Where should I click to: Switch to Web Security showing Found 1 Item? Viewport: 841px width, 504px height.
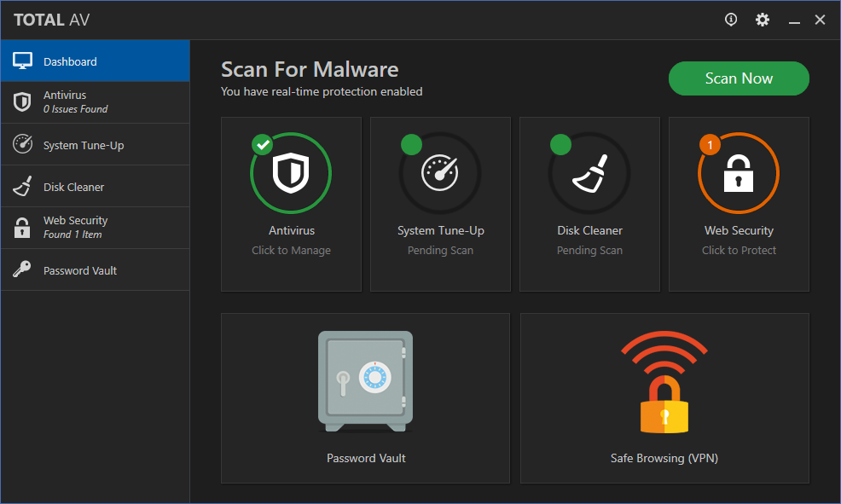(75, 227)
